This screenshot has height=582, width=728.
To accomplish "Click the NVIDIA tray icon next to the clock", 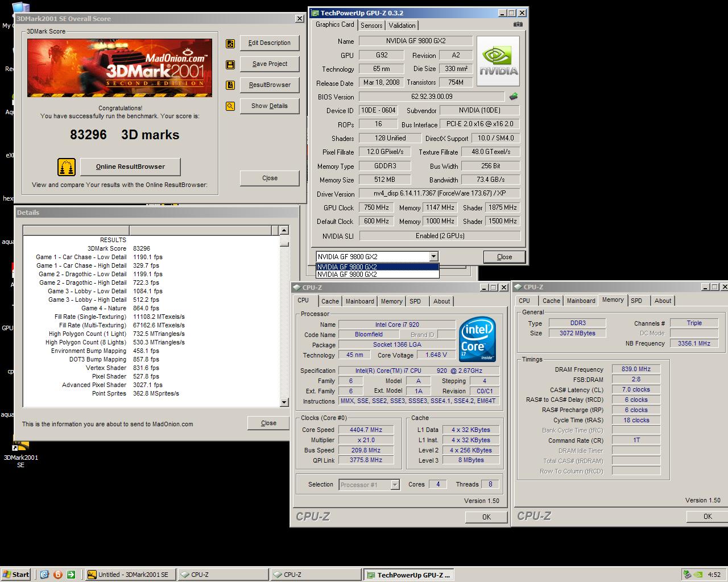I will pyautogui.click(x=698, y=575).
